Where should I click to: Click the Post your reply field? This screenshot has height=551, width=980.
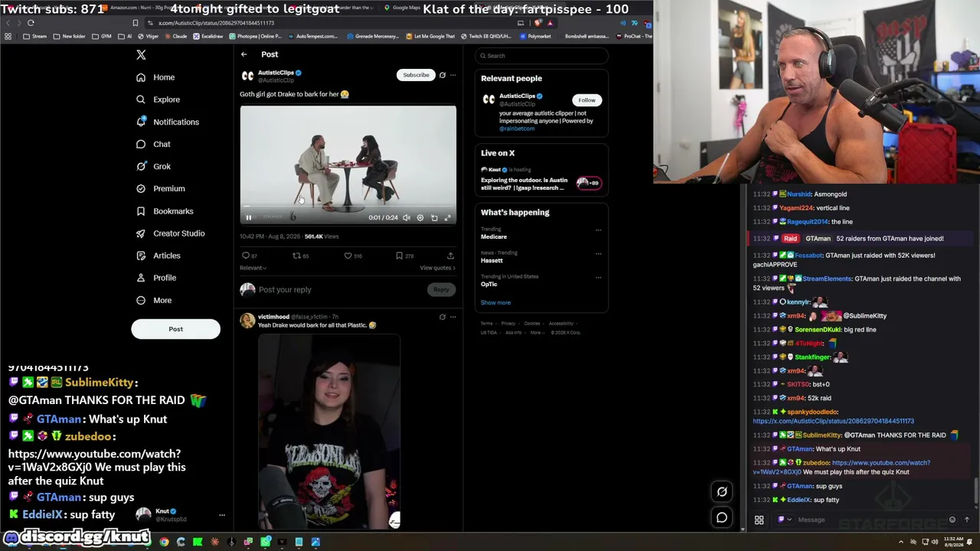341,290
